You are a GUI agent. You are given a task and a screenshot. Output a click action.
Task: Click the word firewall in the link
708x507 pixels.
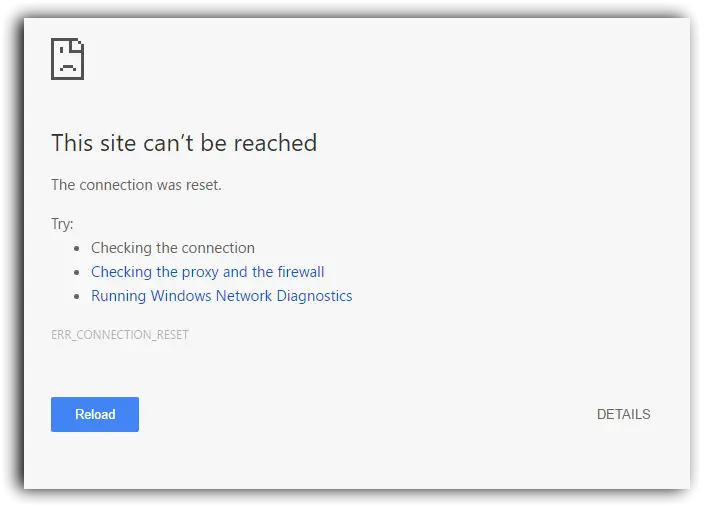pos(301,272)
